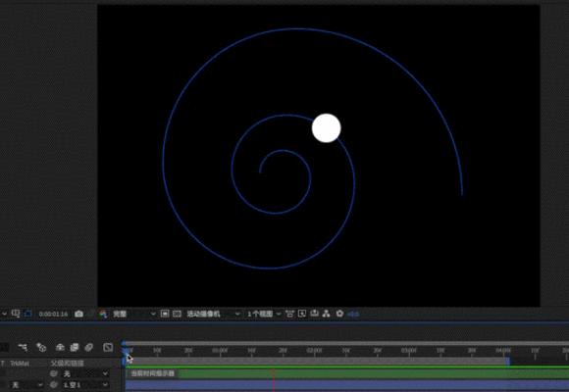Click the reset exposure gear icon
This screenshot has height=392, width=569.
339,314
